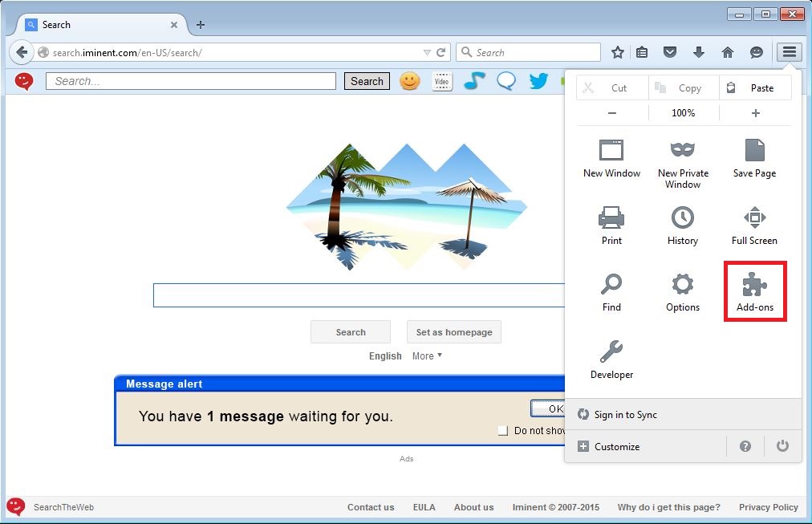Open a New Window from menu
The image size is (812, 524).
(611, 159)
